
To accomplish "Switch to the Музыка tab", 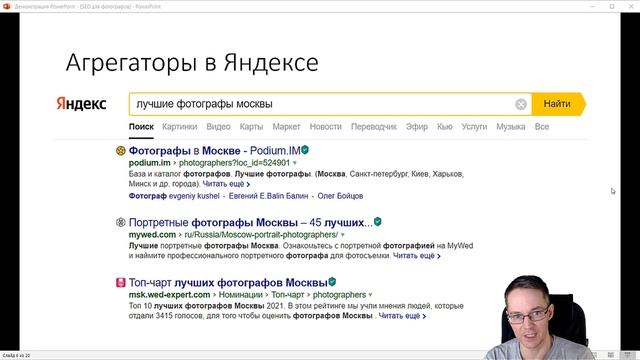I will point(511,127).
